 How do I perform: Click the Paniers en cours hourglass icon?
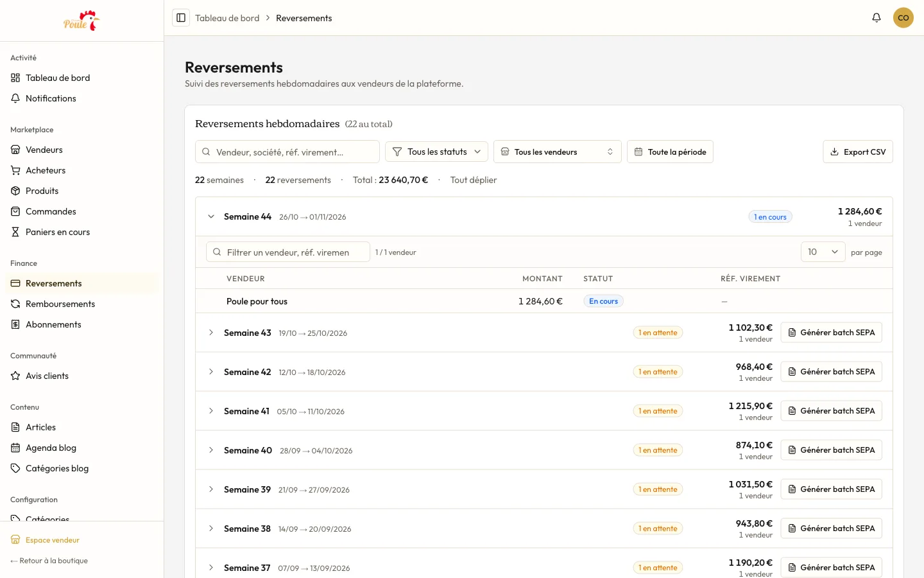pyautogui.click(x=15, y=232)
